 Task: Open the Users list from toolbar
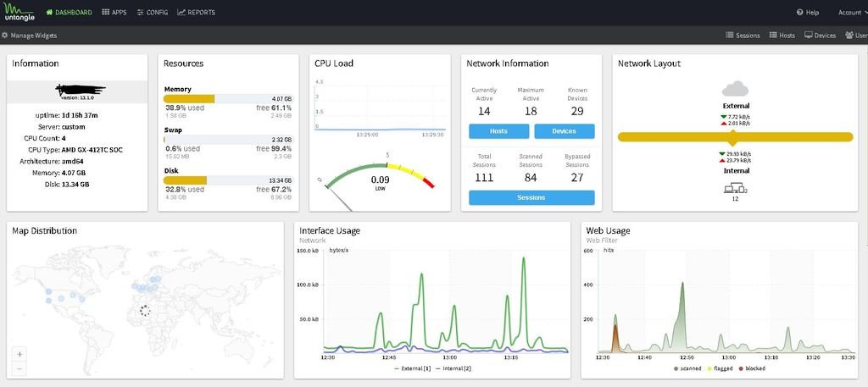(856, 36)
